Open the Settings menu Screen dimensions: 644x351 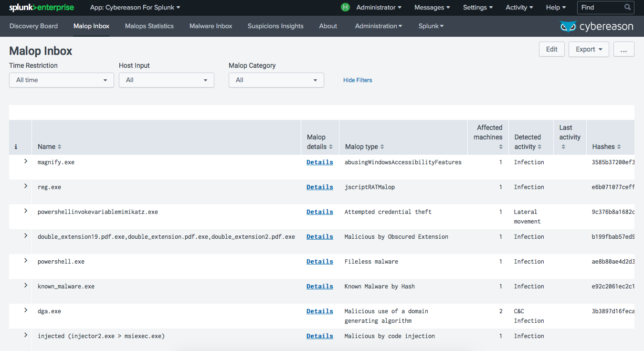click(x=478, y=8)
